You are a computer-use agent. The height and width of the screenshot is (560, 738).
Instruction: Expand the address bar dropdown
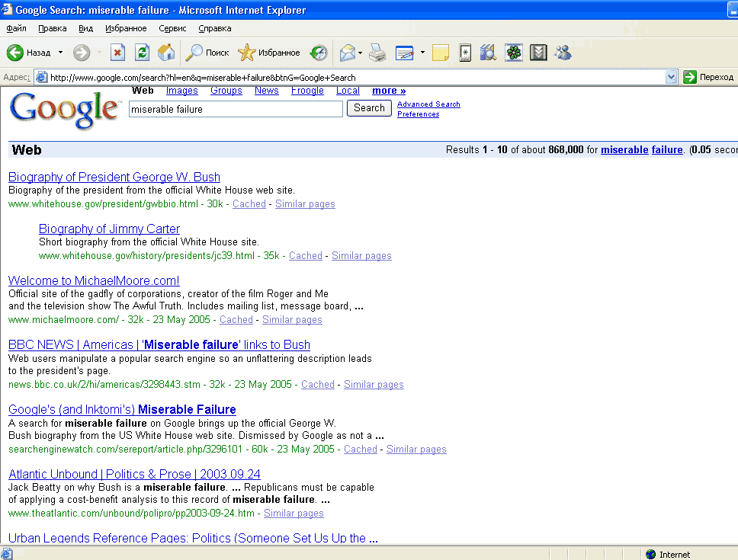pyautogui.click(x=671, y=77)
